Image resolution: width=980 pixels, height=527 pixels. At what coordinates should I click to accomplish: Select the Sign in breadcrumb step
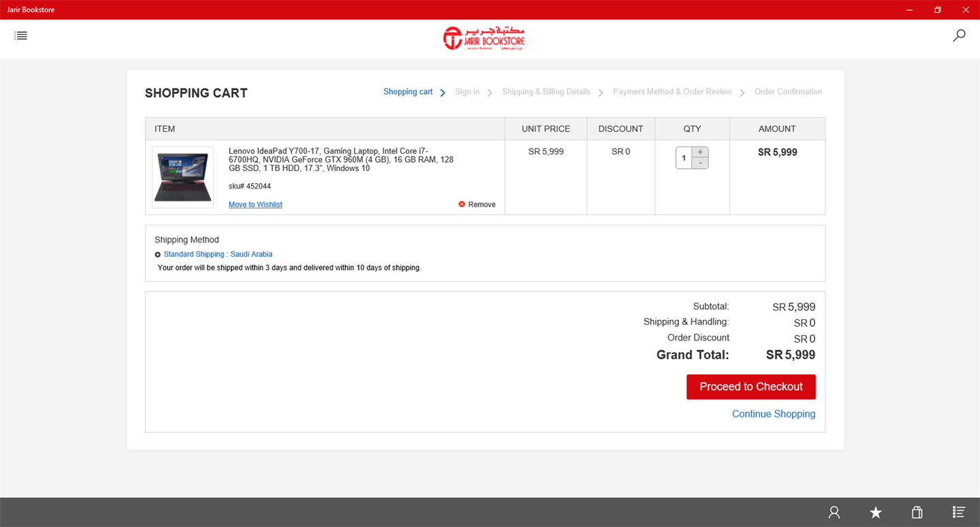[467, 92]
